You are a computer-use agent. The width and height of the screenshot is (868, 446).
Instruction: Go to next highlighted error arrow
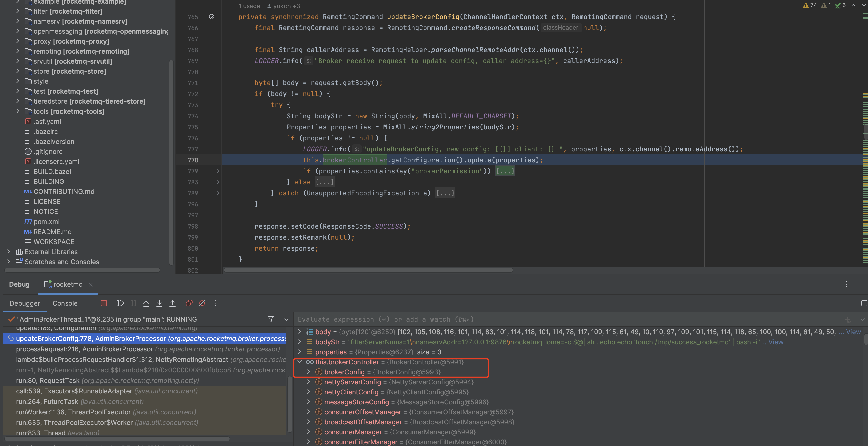(864, 5)
